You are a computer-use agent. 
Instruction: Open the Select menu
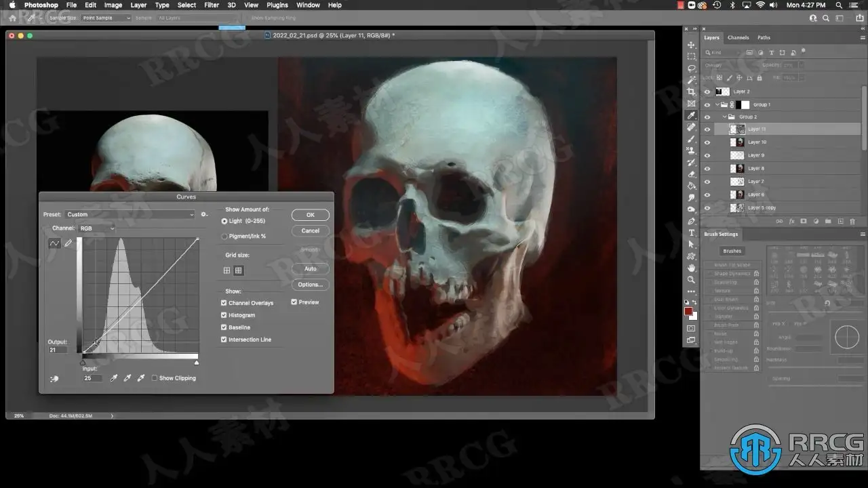(186, 5)
